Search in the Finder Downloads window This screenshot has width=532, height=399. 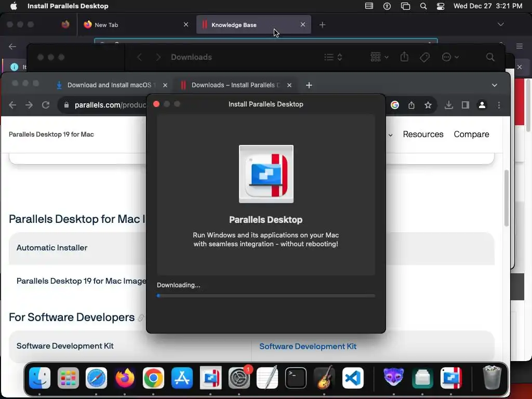coord(490,57)
